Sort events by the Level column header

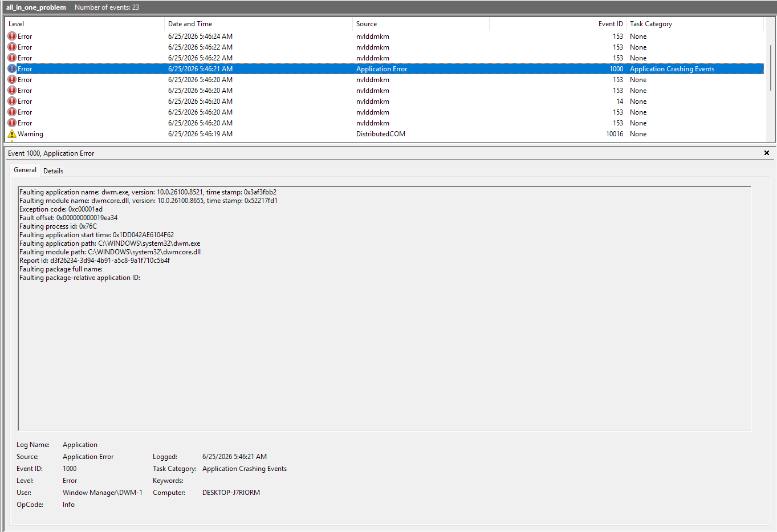point(84,24)
